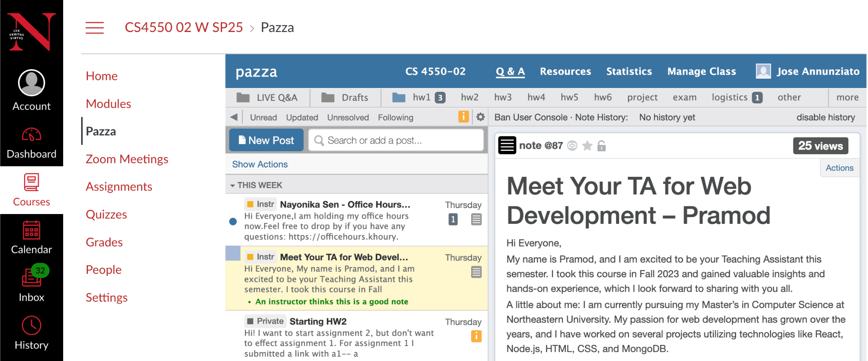
Task: Collapse the feed with the left arrow
Action: 233,117
